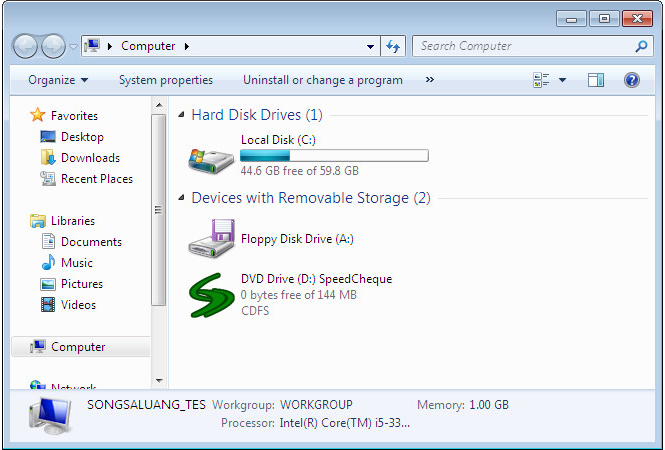Viewport: 665px width, 450px height.
Task: Collapse Devices with Removable Storage group
Action: pyautogui.click(x=182, y=198)
